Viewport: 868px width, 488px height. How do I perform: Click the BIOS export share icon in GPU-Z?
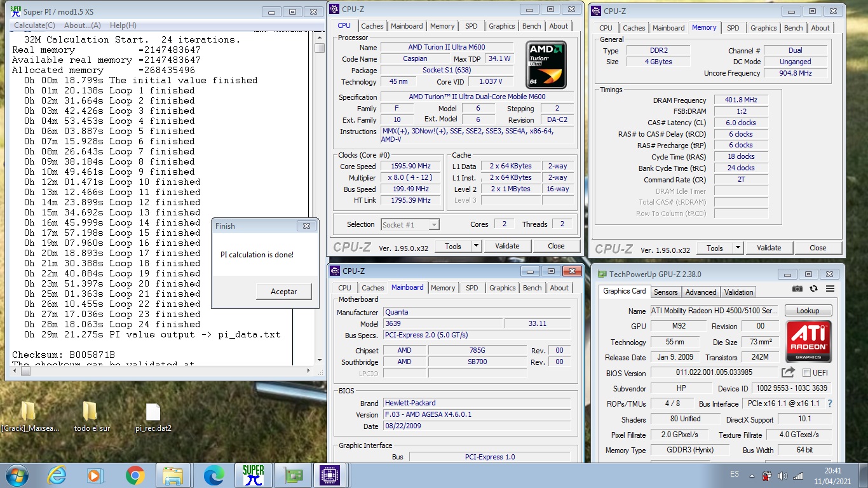(788, 372)
